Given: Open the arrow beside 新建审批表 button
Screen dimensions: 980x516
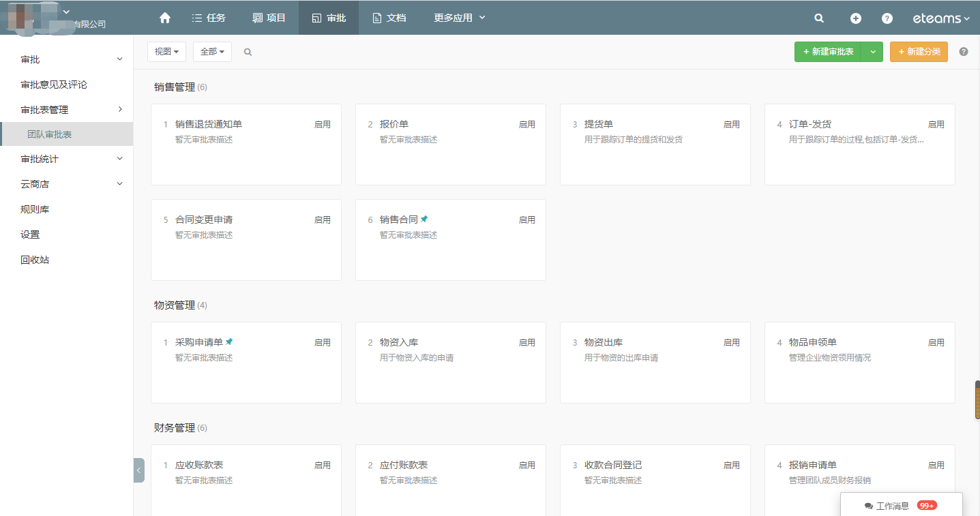Looking at the screenshot, I should (872, 52).
